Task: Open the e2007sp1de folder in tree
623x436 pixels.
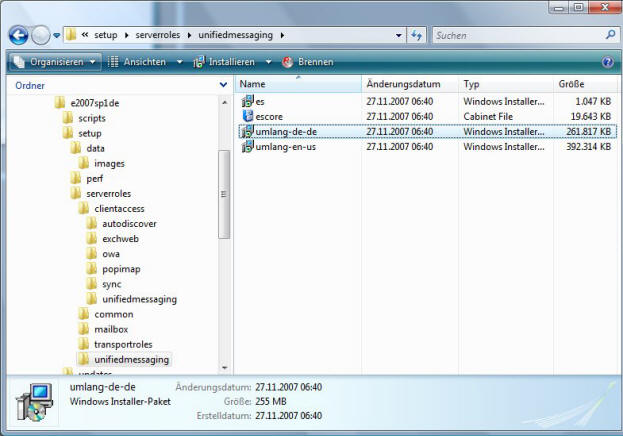Action: (95, 103)
